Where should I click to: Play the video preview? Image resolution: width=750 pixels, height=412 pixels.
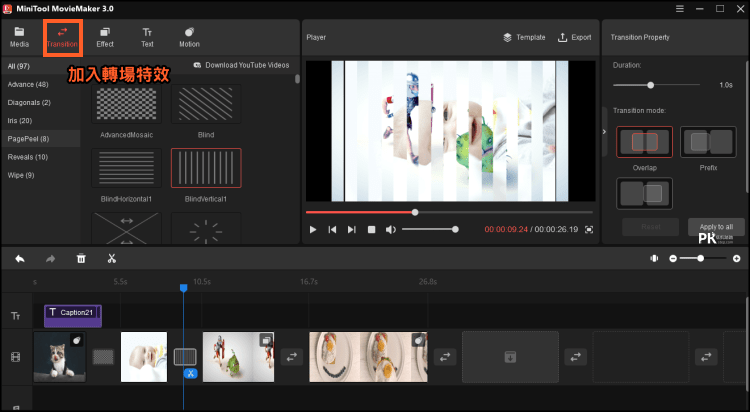[x=313, y=230]
